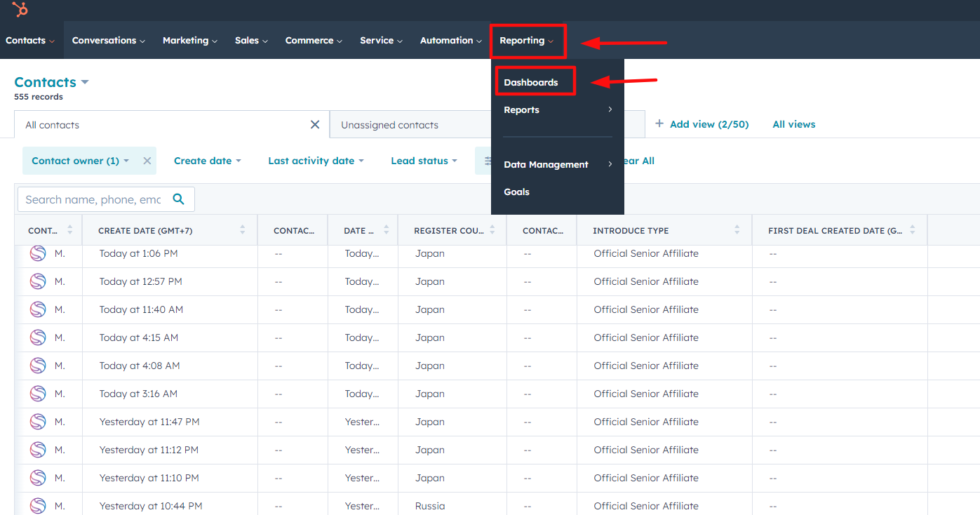Switch to the Unassigned contacts tab
Viewport: 980px width, 515px height.
[x=390, y=125]
